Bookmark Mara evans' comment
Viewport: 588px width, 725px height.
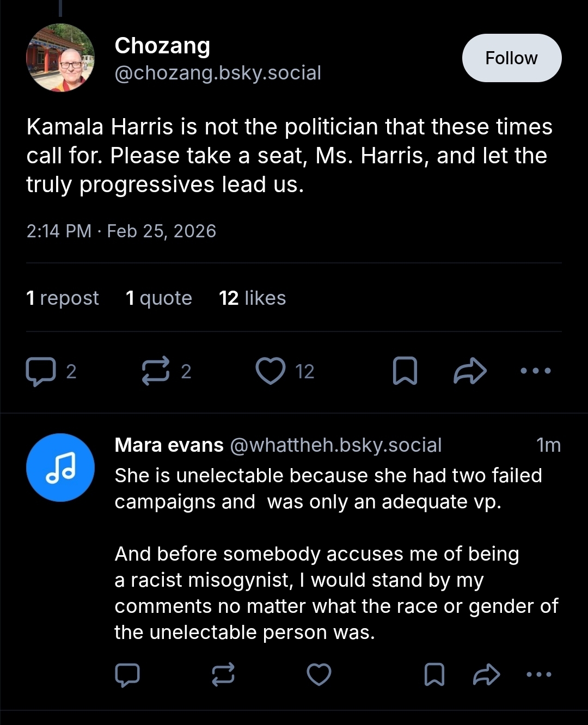pyautogui.click(x=434, y=675)
